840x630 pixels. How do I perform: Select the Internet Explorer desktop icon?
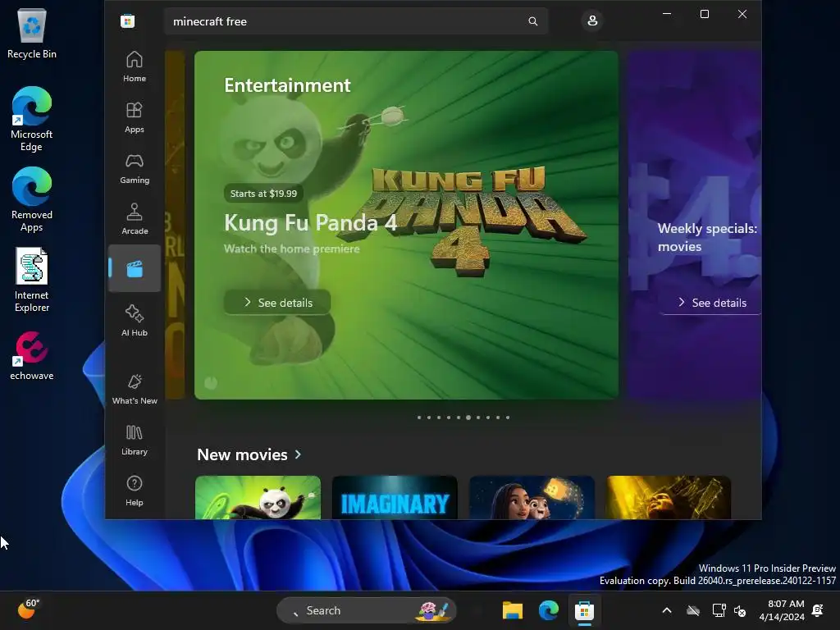pos(32,280)
